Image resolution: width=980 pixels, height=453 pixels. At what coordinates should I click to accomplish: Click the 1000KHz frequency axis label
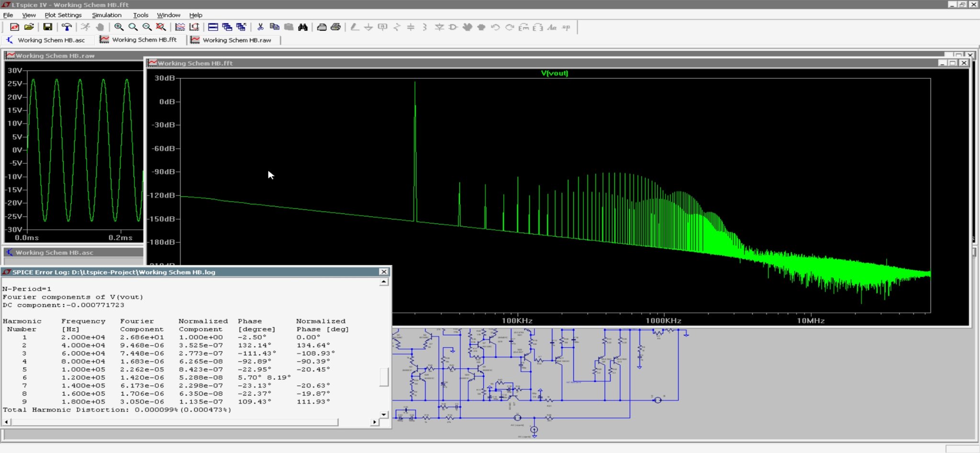click(663, 321)
